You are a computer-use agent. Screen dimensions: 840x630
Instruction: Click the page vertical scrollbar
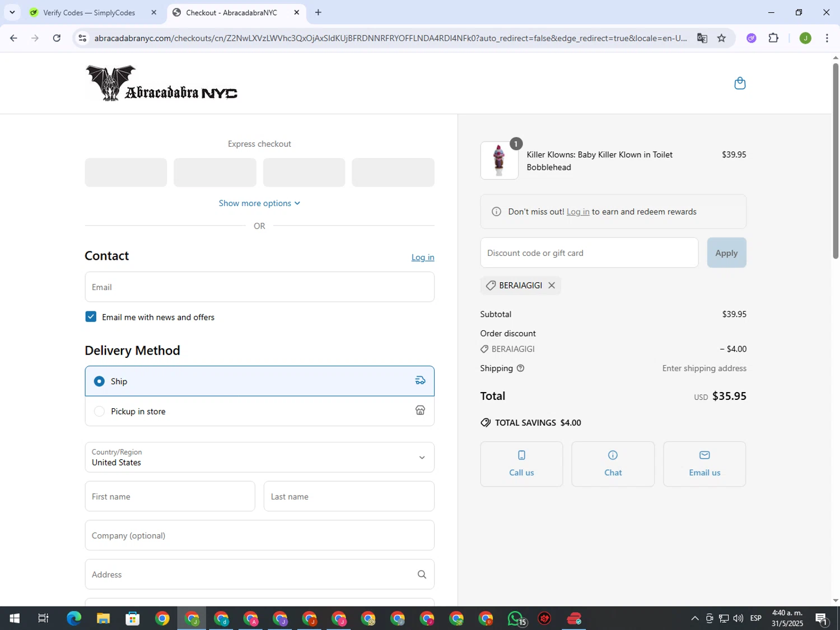[x=836, y=161]
